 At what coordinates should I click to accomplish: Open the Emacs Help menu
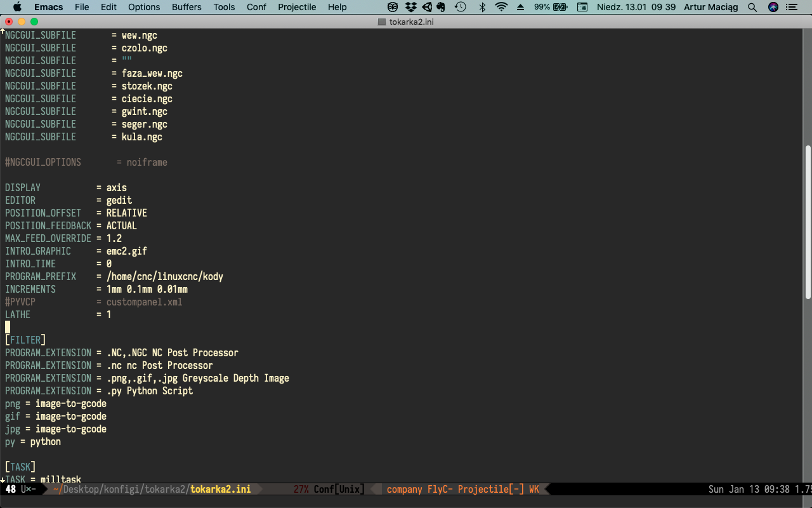point(337,7)
